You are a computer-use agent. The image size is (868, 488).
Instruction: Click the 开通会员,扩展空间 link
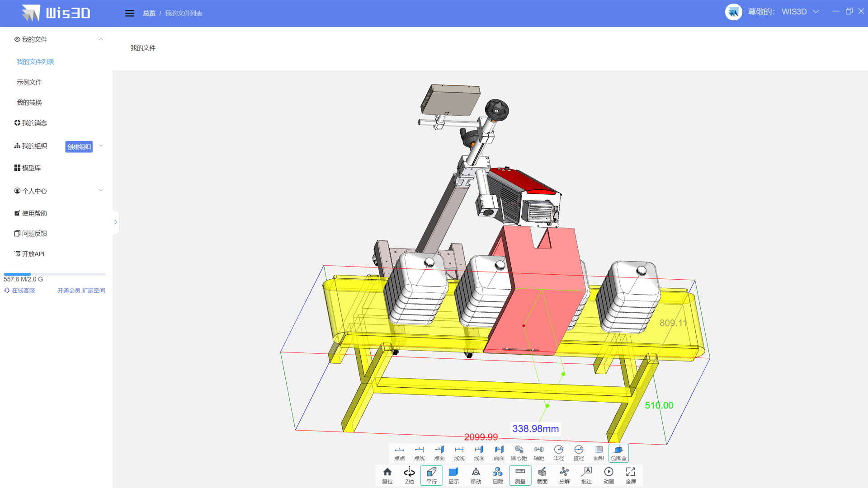pos(81,291)
